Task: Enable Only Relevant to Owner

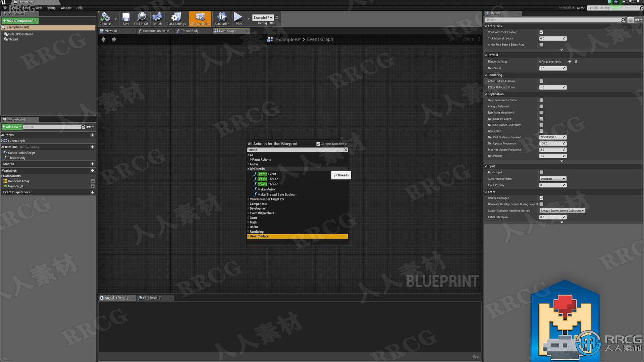Action: coord(541,100)
